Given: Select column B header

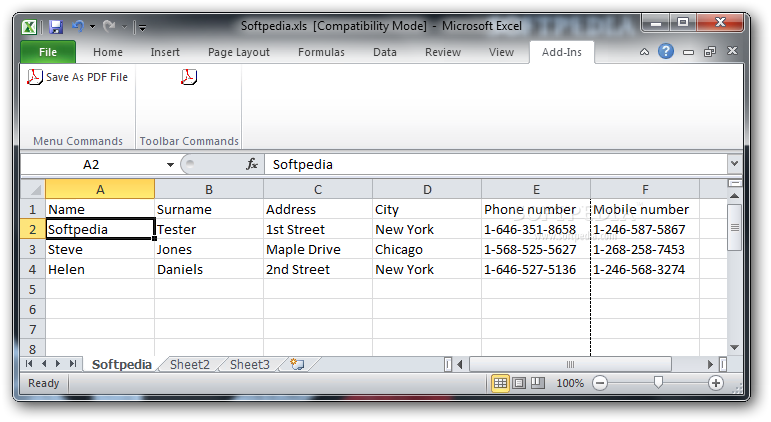Looking at the screenshot, I should point(209,189).
